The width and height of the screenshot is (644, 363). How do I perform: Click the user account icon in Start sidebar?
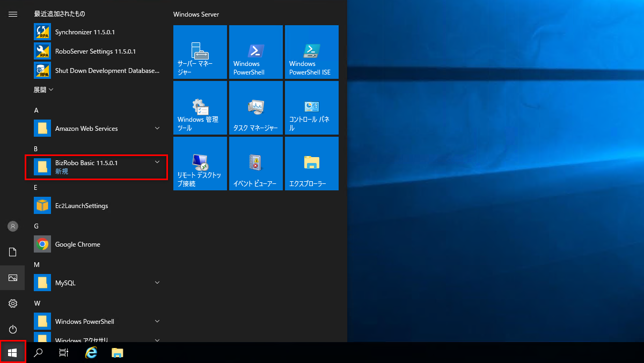pyautogui.click(x=13, y=226)
